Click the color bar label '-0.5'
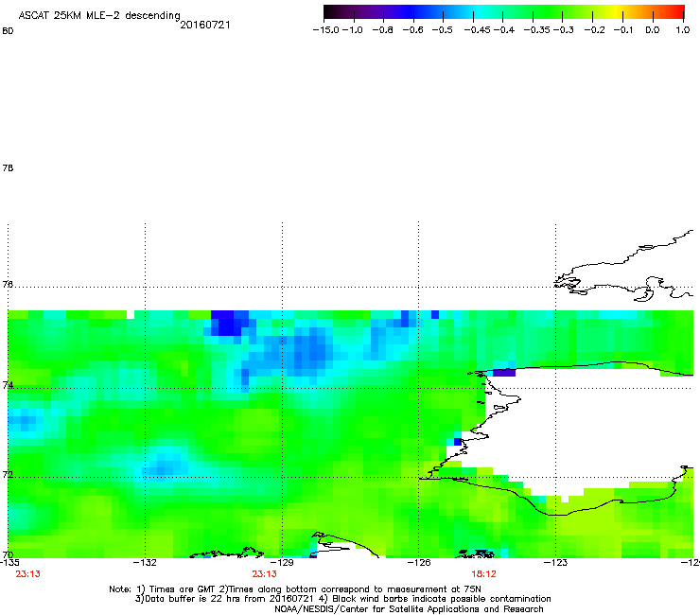Viewport: 700px width, 615px height. tap(442, 30)
